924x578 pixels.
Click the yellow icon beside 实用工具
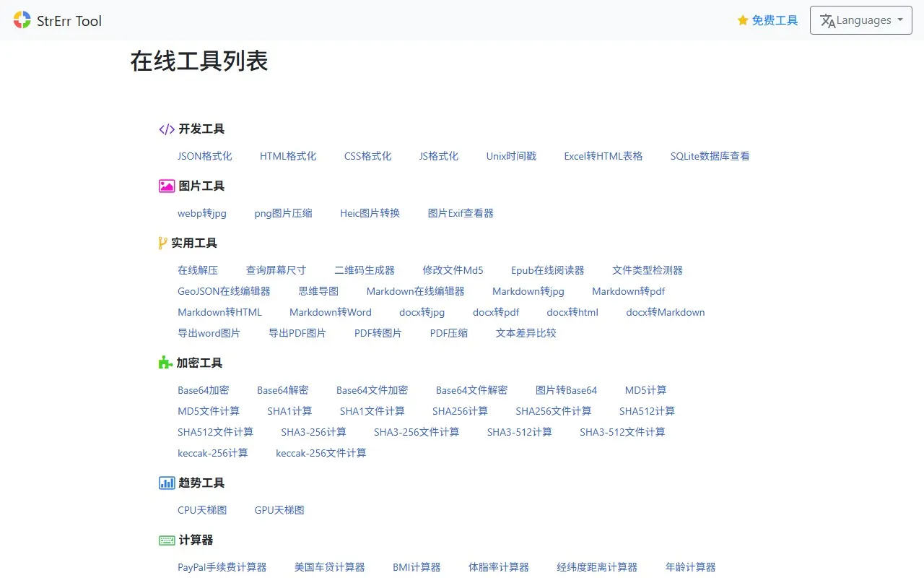162,243
